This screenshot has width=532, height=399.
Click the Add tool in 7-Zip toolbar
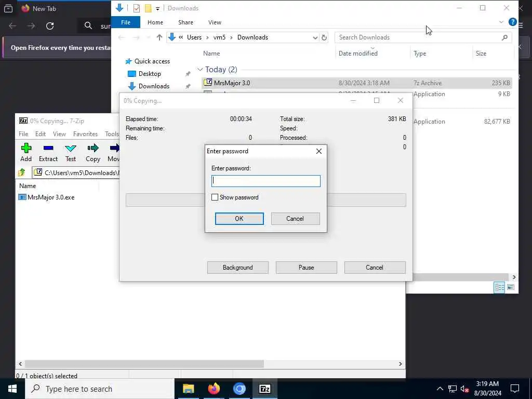point(26,152)
